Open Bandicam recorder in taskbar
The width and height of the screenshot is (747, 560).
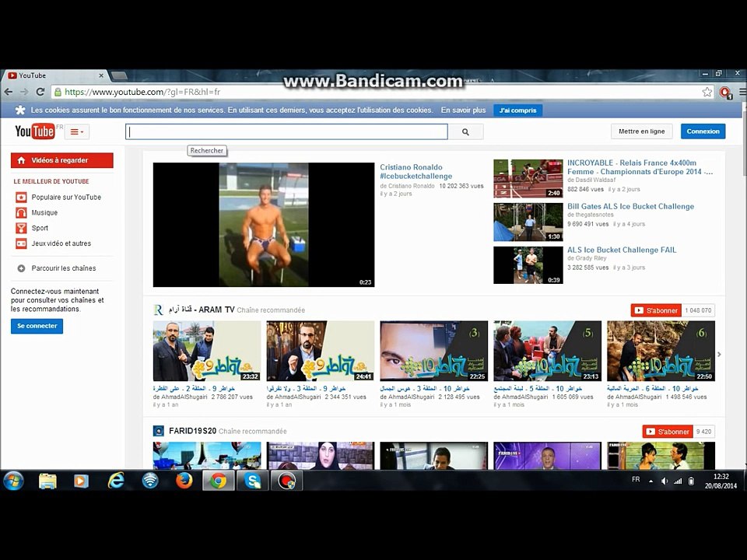click(x=286, y=481)
